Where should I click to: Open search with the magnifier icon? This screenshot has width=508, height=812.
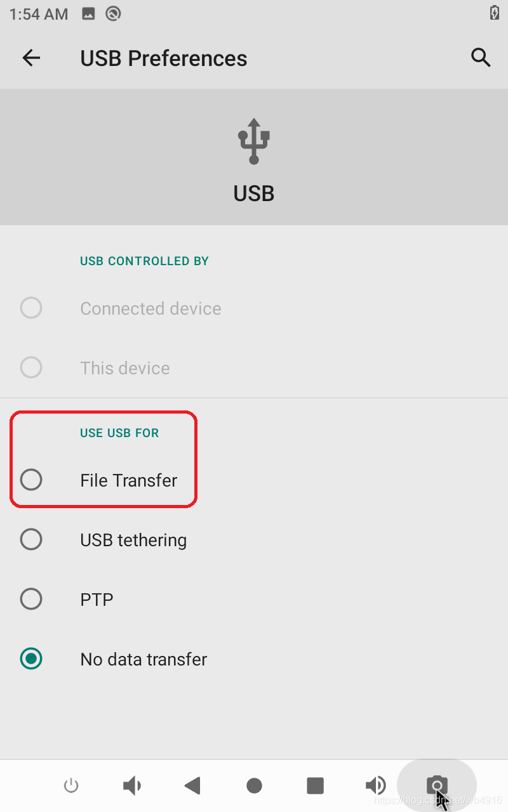pyautogui.click(x=481, y=58)
